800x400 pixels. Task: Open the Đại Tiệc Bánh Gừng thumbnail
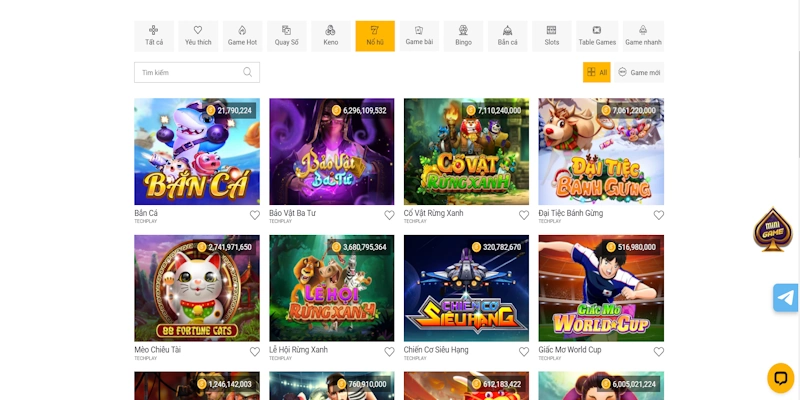[x=601, y=152]
